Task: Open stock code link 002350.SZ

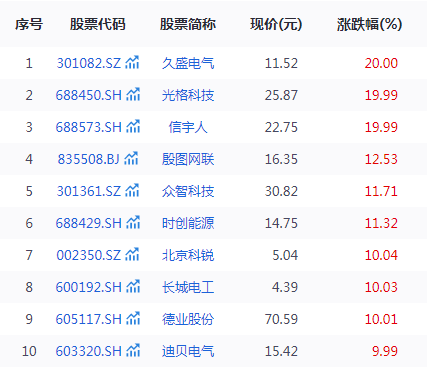Action: pyautogui.click(x=89, y=255)
